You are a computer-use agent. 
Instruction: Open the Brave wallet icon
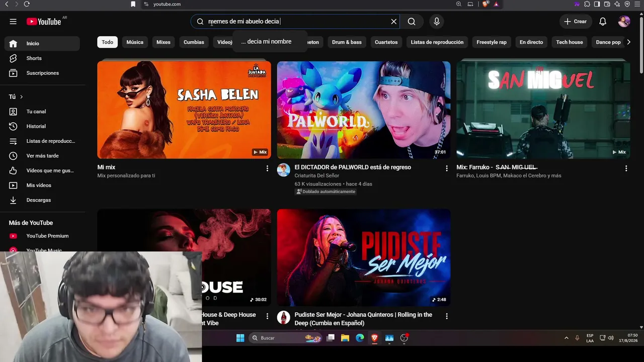pos(607,4)
